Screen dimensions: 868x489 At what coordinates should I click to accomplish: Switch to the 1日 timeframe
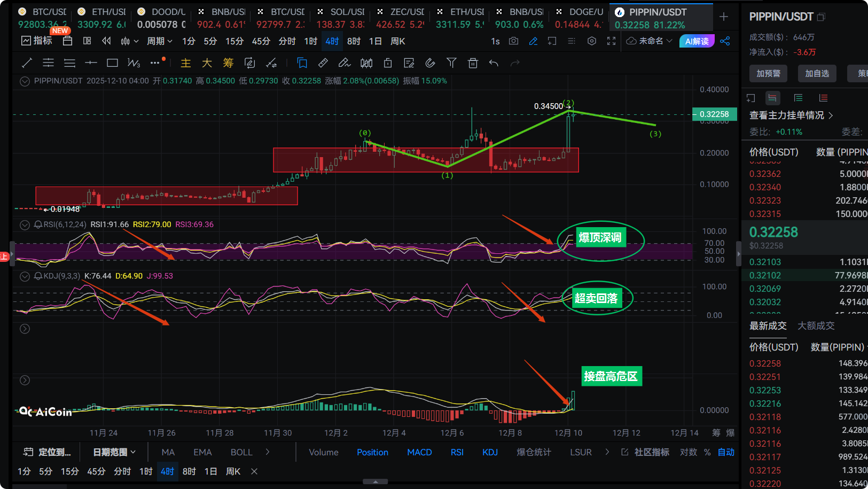[x=376, y=41]
